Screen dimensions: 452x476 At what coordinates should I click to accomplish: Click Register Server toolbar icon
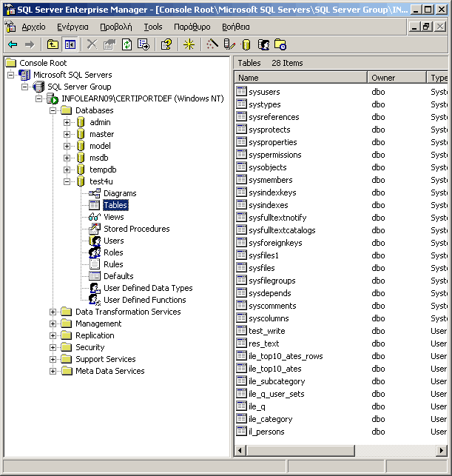[x=229, y=45]
